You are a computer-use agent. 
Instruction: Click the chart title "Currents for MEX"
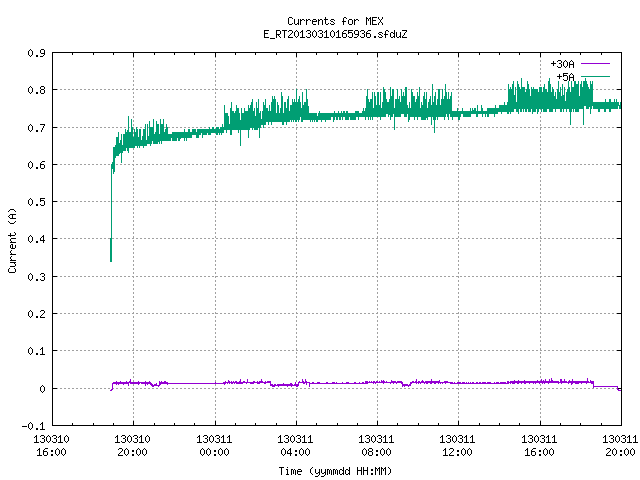[x=335, y=21]
